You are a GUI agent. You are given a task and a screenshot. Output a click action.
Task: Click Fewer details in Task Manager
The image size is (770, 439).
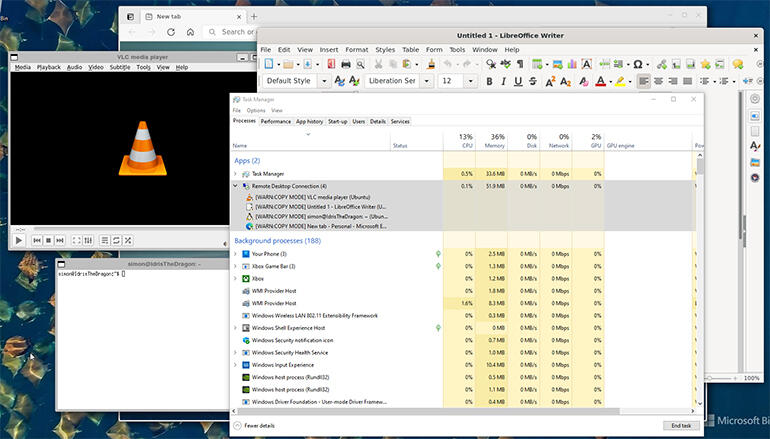pyautogui.click(x=254, y=426)
